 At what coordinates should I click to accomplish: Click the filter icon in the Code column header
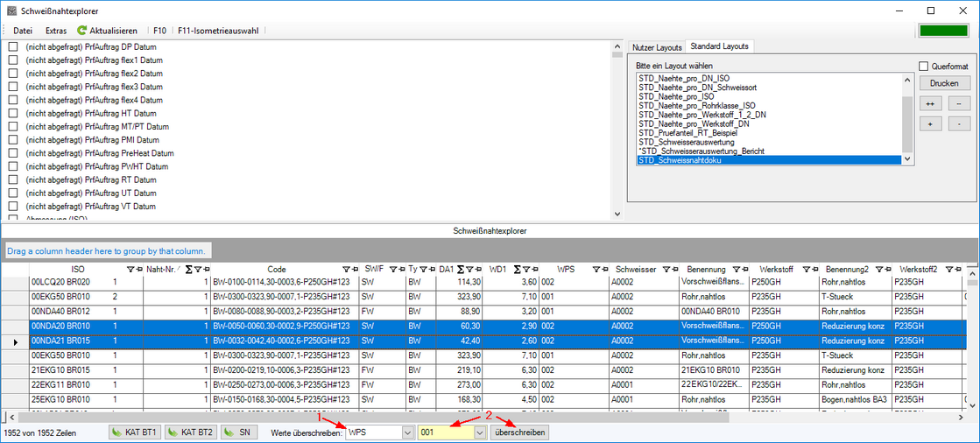click(346, 270)
